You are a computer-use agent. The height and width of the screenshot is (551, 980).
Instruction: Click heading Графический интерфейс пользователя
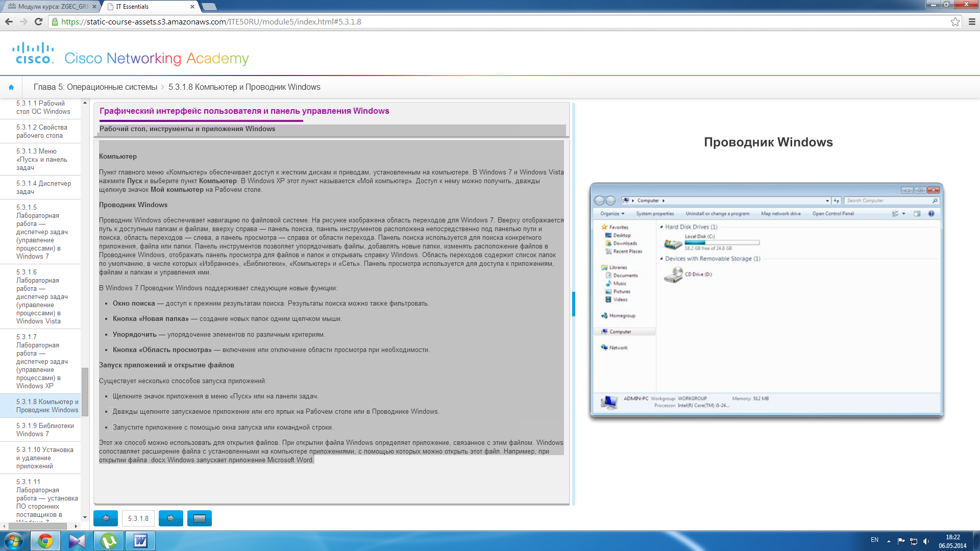tap(244, 111)
